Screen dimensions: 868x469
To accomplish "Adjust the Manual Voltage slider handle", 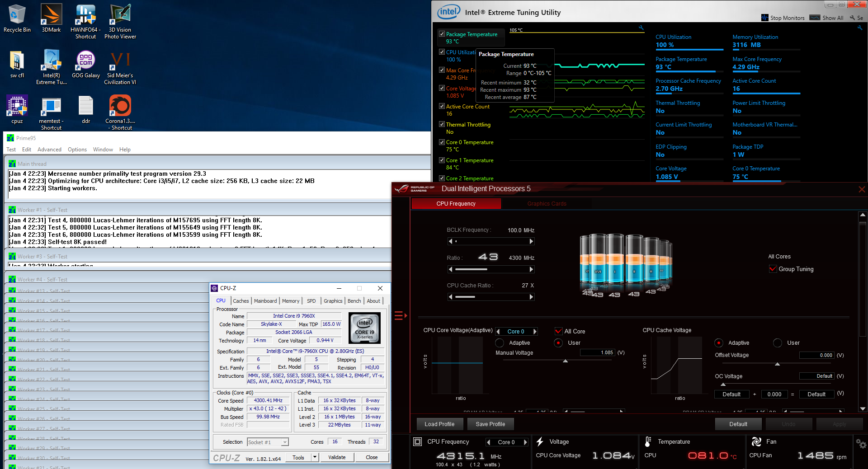I will (565, 361).
